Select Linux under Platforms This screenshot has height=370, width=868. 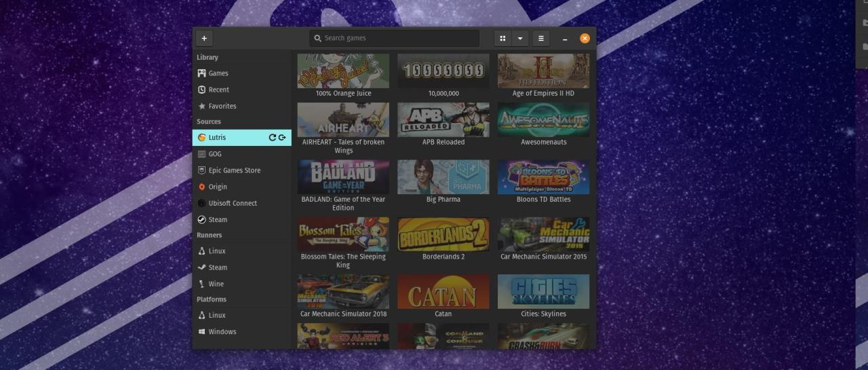point(242,315)
